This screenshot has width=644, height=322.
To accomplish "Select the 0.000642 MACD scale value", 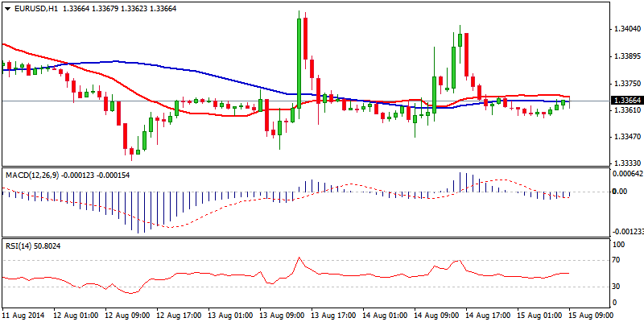I will click(628, 174).
